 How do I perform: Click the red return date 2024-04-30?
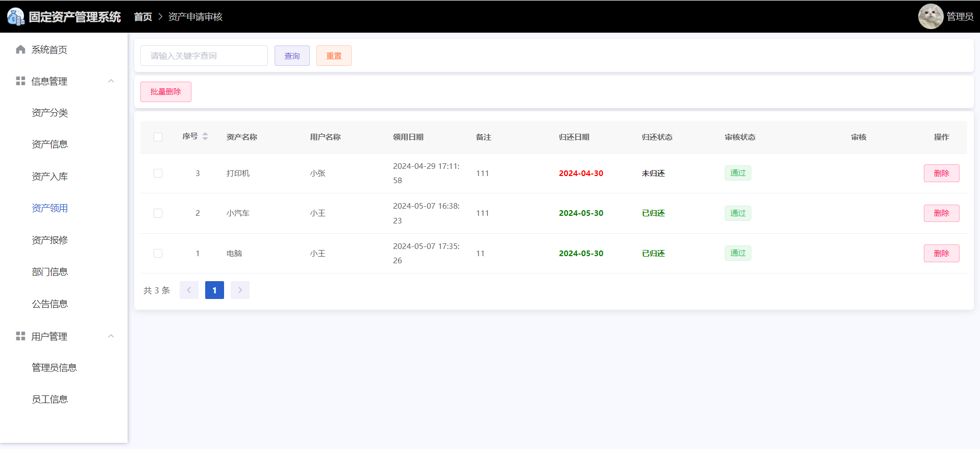click(x=581, y=173)
